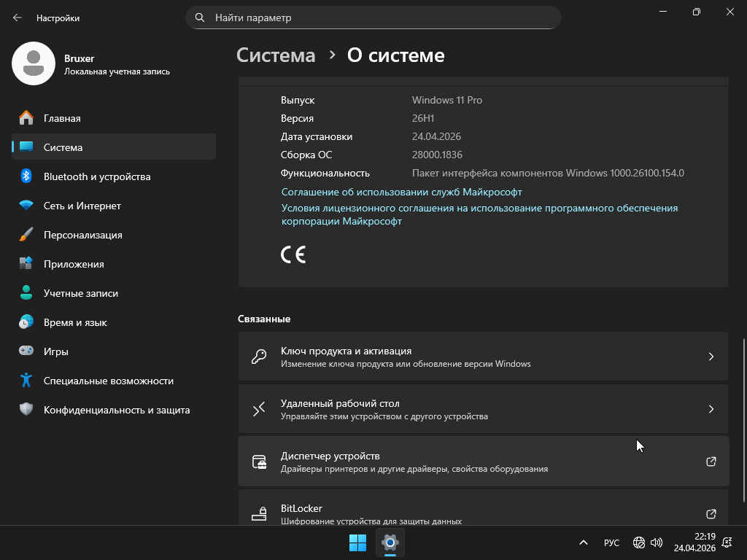
Task: Show hidden tray icons chevron
Action: (583, 542)
